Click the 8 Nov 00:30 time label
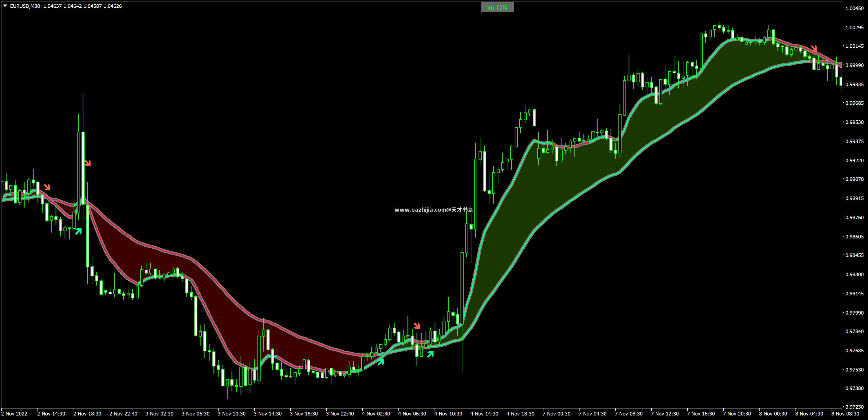Screen dimensions: 868x420 pyautogui.click(x=773, y=414)
